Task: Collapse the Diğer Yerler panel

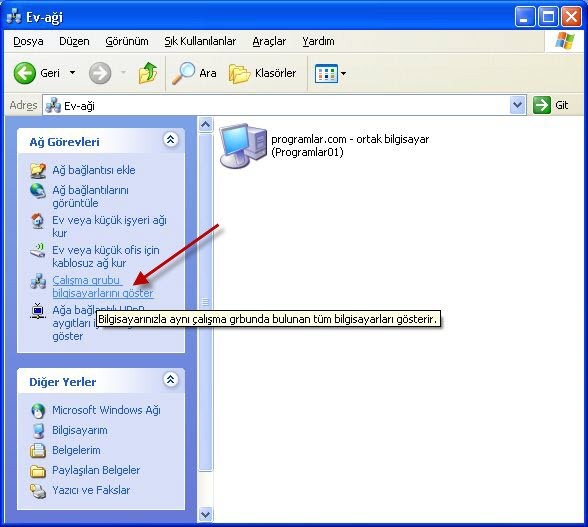Action: pos(170,380)
